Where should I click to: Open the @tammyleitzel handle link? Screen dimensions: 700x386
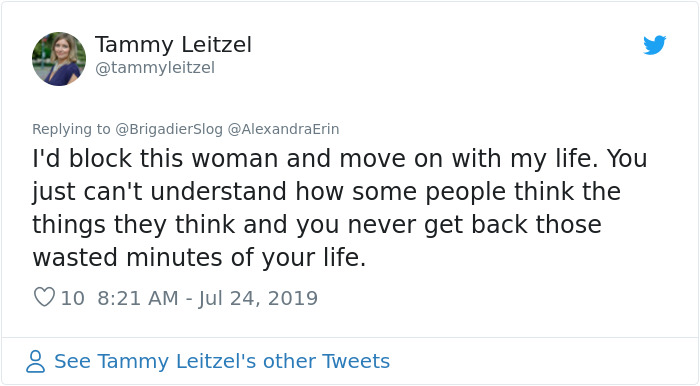point(155,68)
